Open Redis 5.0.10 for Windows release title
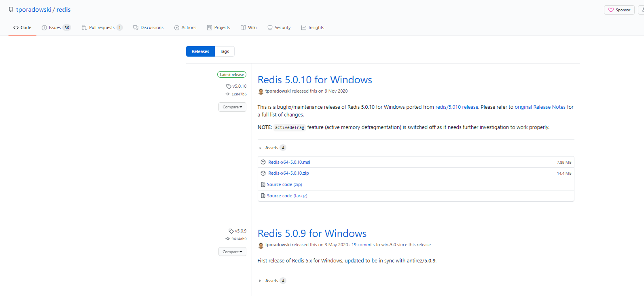 tap(315, 80)
